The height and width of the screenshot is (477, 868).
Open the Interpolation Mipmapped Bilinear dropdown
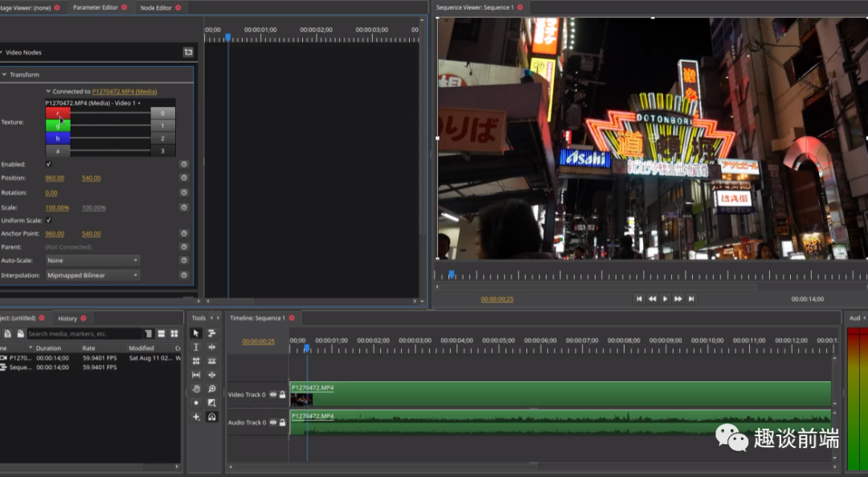click(92, 275)
